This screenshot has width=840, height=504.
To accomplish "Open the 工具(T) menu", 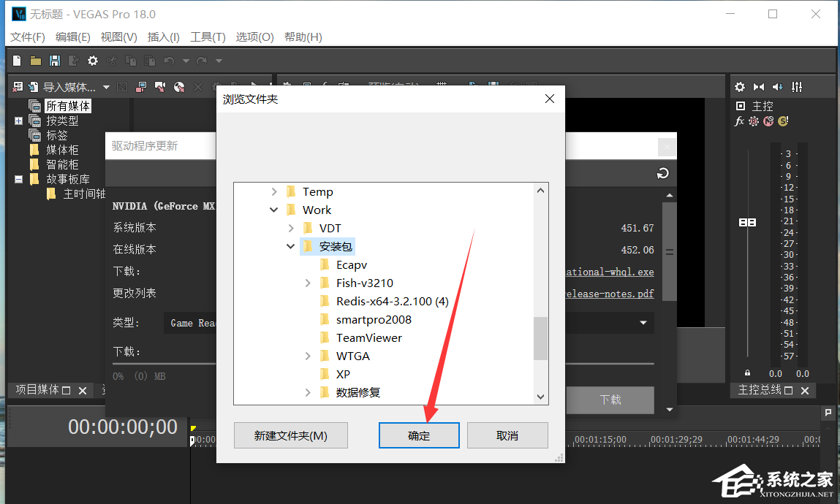I will click(208, 37).
